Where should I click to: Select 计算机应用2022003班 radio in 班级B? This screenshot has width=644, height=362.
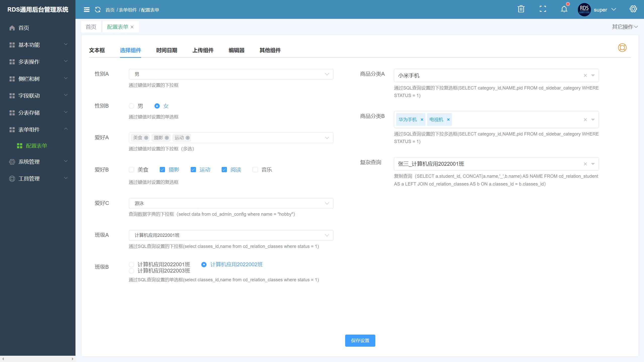[x=131, y=271]
